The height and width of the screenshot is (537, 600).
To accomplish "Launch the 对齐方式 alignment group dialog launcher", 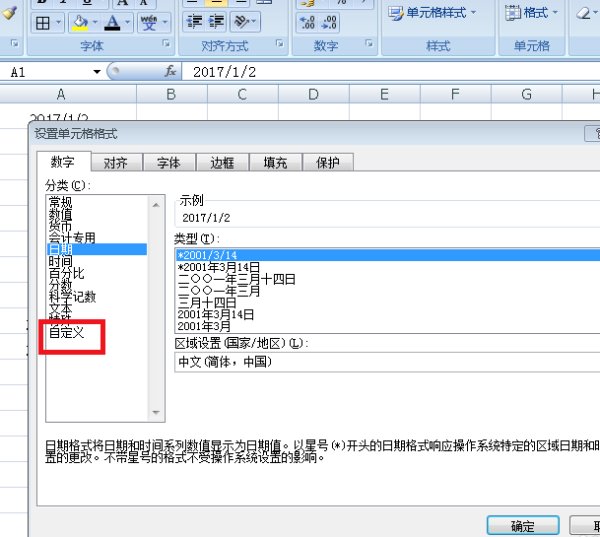I will pyautogui.click(x=280, y=44).
